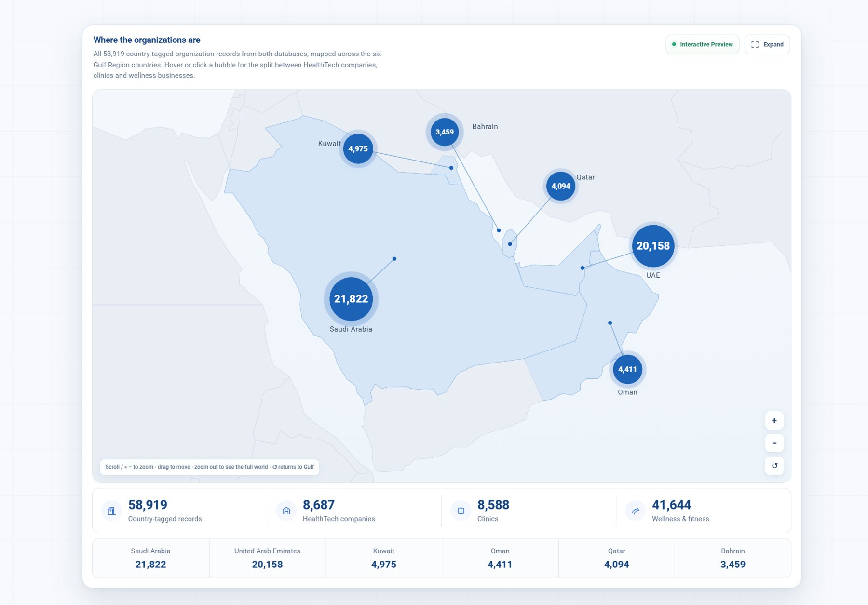
Task: Open the Oman 4,411 bubble
Action: pos(627,369)
